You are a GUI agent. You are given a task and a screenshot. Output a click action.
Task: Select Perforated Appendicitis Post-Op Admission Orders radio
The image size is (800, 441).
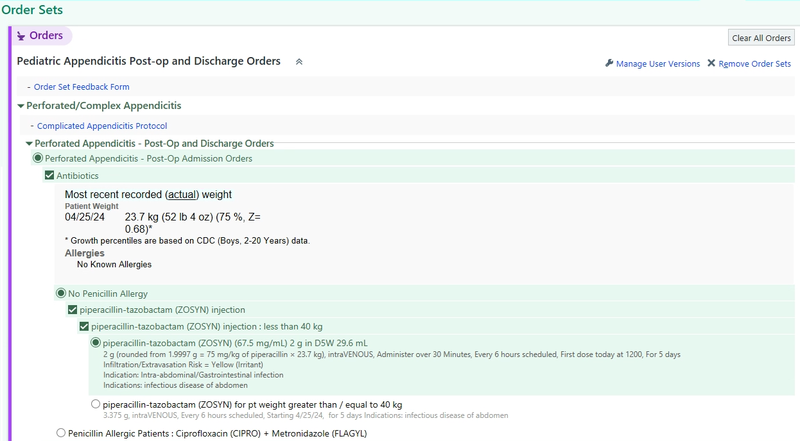(39, 159)
